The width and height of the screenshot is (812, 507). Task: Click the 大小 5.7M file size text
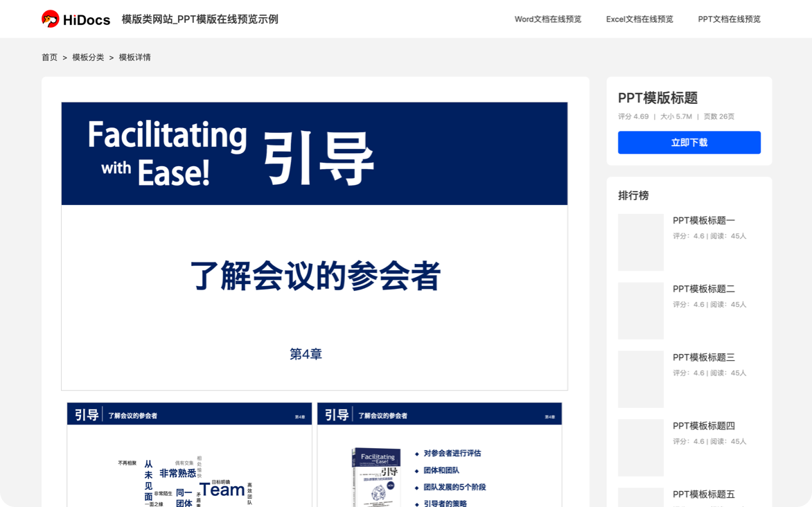[x=676, y=116]
